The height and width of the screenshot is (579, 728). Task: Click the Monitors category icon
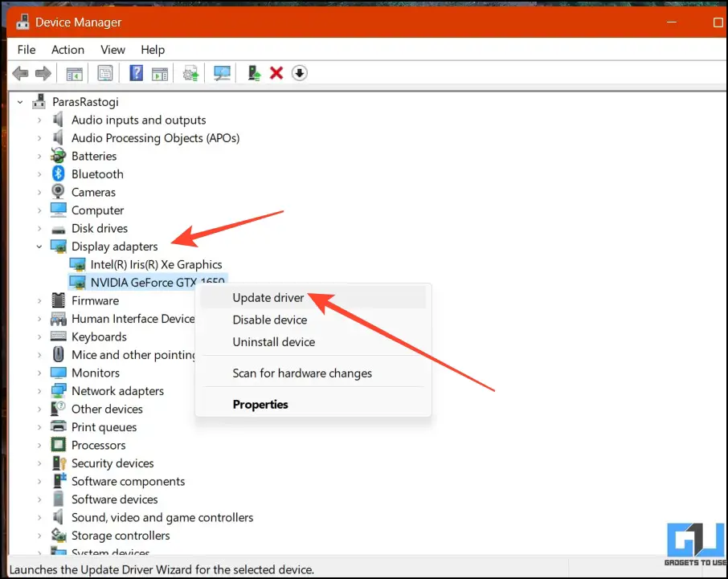point(58,373)
